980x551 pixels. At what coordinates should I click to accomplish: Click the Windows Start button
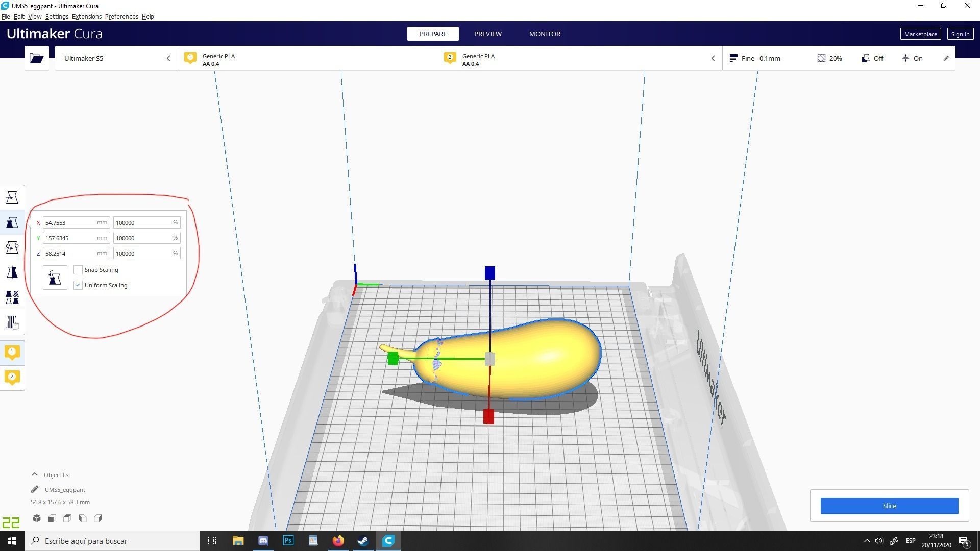[12, 541]
